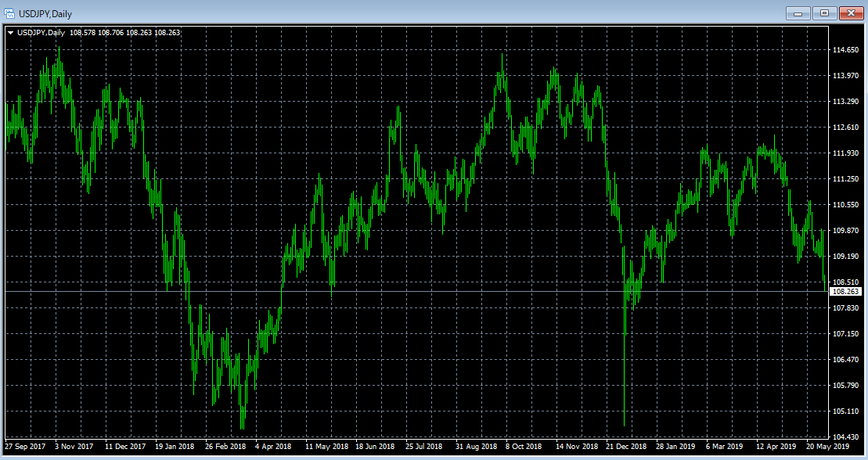Image resolution: width=868 pixels, height=460 pixels.
Task: Click the 21 Dec 2018 date label
Action: [x=626, y=446]
